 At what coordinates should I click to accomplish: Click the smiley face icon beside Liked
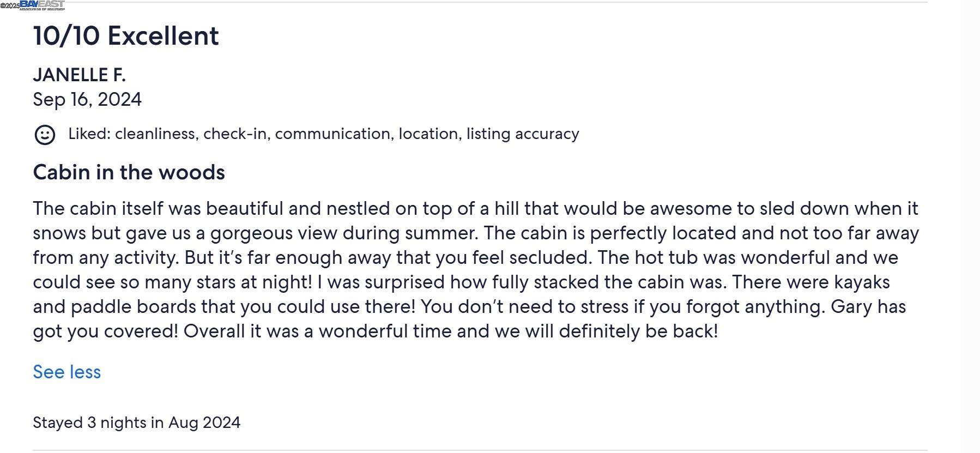coord(45,135)
